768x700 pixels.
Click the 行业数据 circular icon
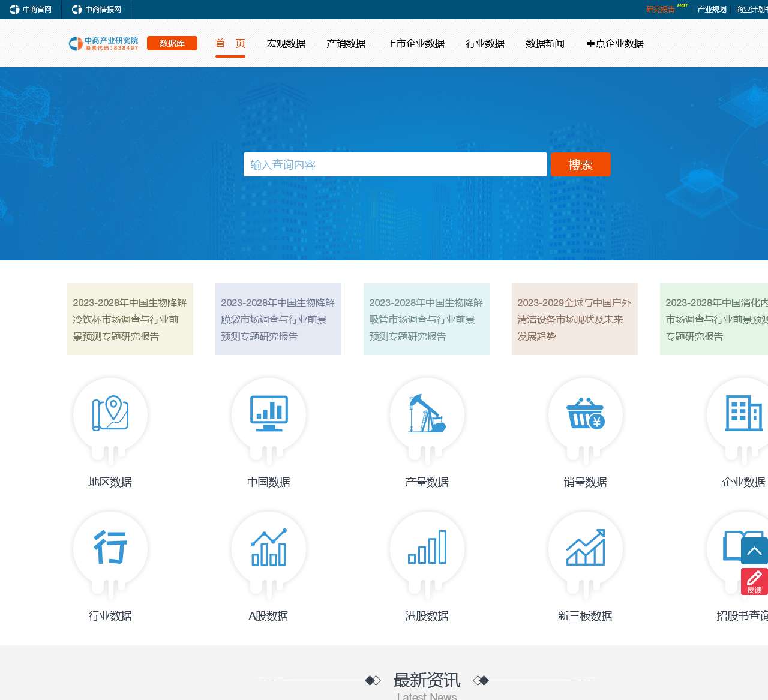point(110,548)
